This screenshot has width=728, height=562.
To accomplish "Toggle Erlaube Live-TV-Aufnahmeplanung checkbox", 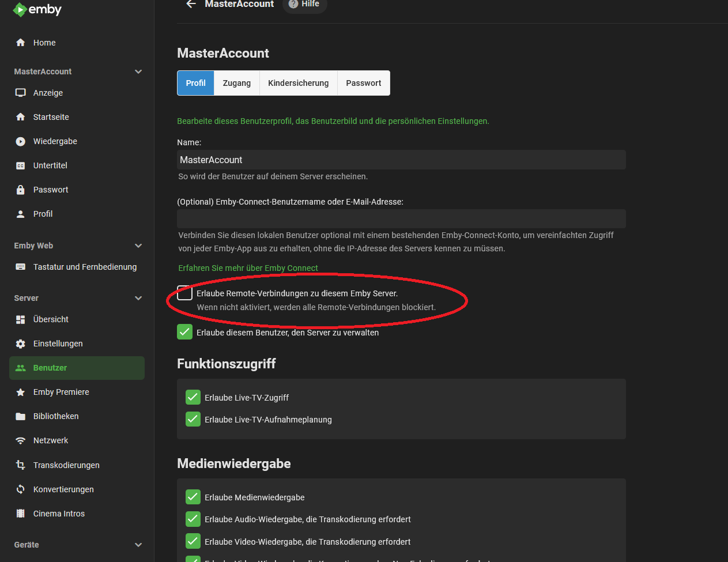I will coord(193,419).
